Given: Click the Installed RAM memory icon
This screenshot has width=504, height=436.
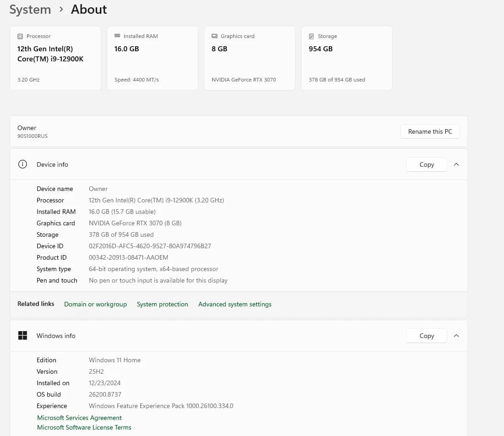Looking at the screenshot, I should click(x=117, y=36).
